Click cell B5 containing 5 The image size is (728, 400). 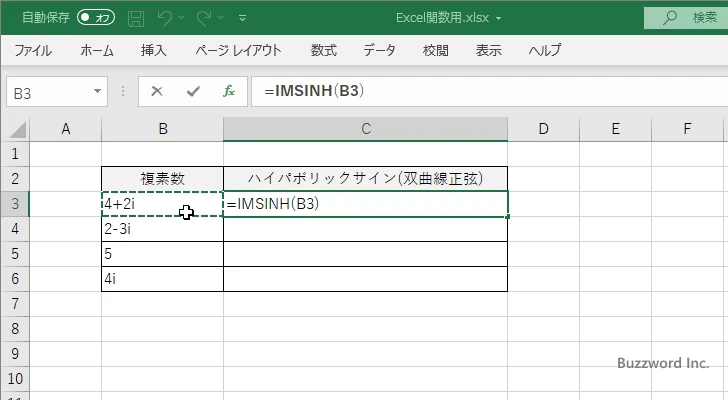[162, 254]
